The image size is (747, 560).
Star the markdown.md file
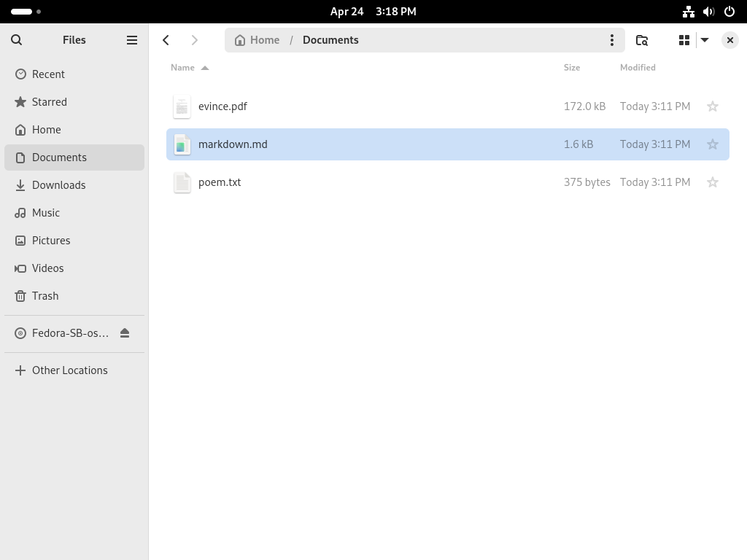coord(713,144)
